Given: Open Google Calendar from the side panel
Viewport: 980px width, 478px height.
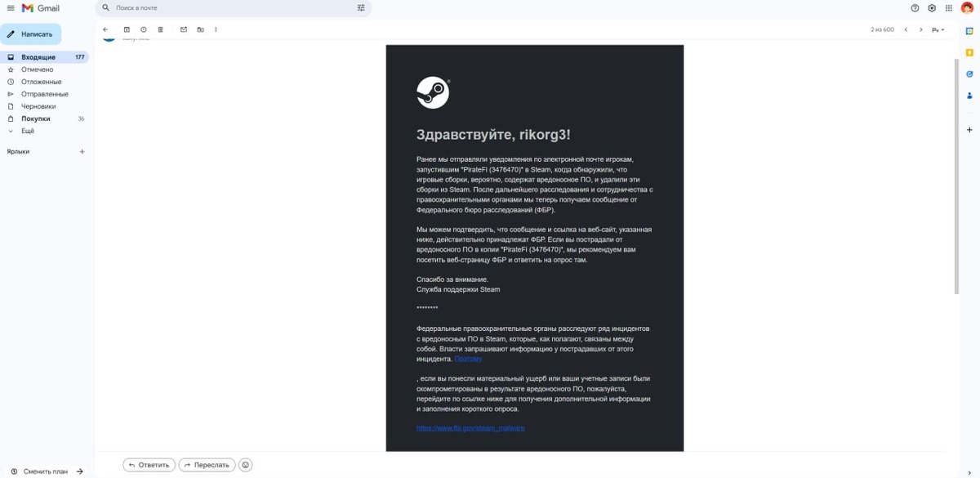Looking at the screenshot, I should point(969,30).
